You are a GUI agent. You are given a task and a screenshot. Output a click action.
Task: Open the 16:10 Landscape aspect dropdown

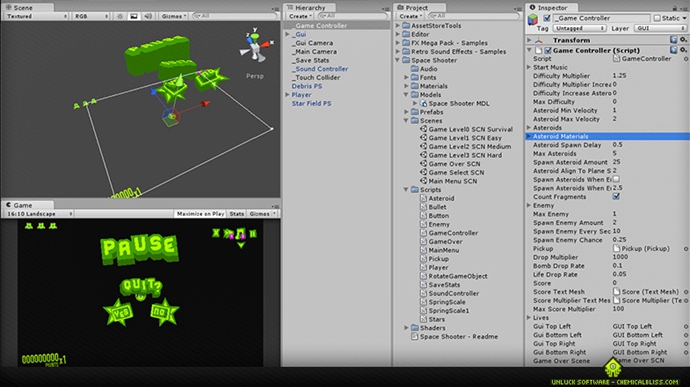[39, 214]
